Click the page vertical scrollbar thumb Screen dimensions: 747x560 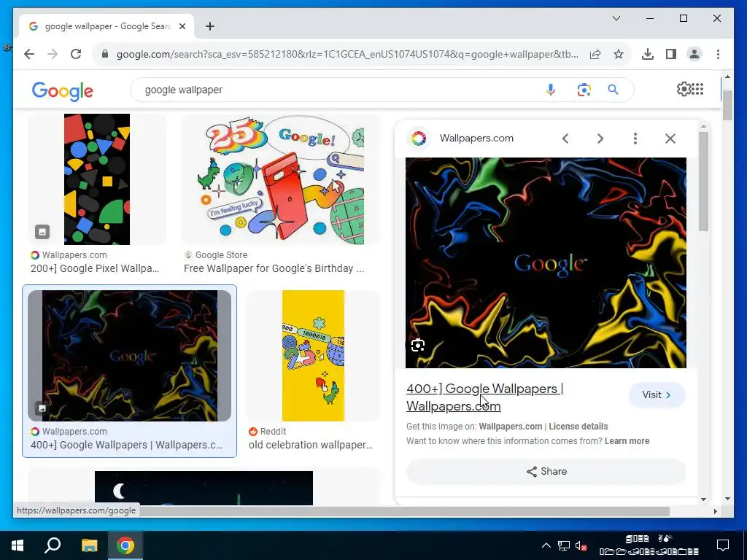click(x=727, y=105)
